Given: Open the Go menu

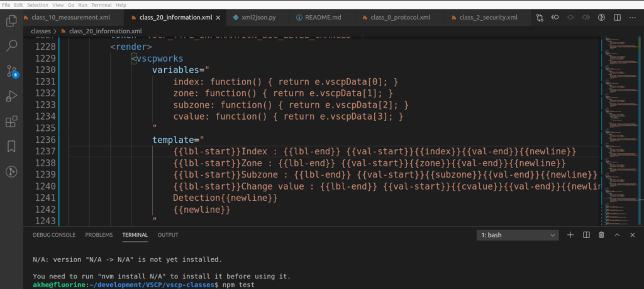Looking at the screenshot, I should (71, 5).
